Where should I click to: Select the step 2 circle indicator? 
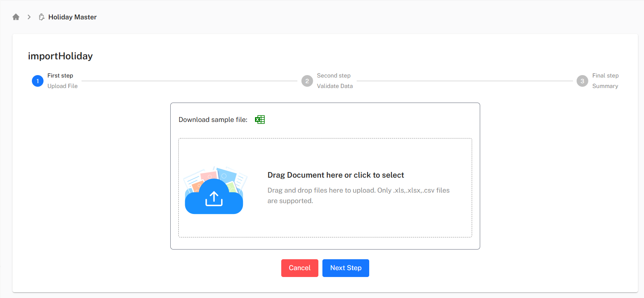(x=307, y=81)
